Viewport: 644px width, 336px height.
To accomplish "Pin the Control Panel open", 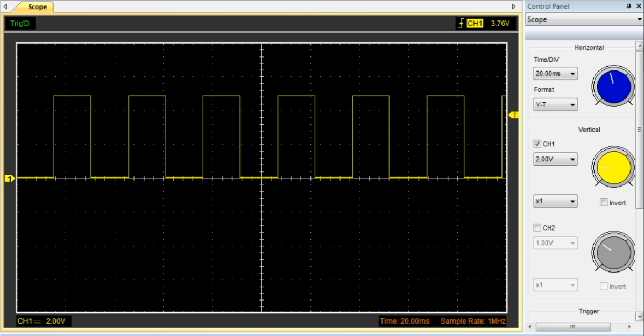I will tap(628, 6).
